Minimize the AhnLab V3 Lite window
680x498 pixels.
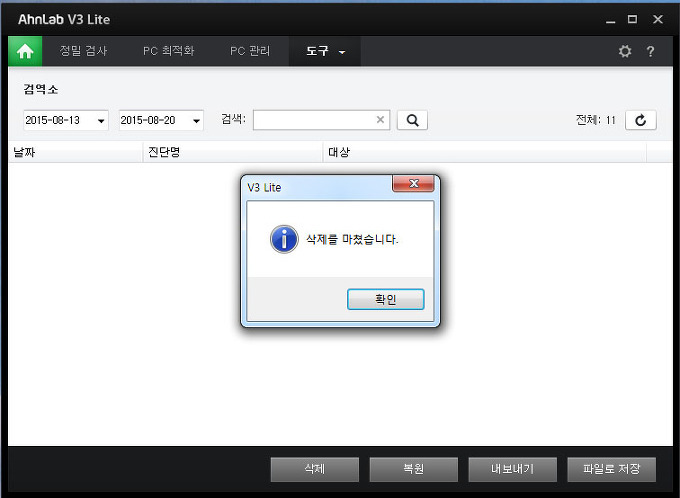[x=611, y=20]
